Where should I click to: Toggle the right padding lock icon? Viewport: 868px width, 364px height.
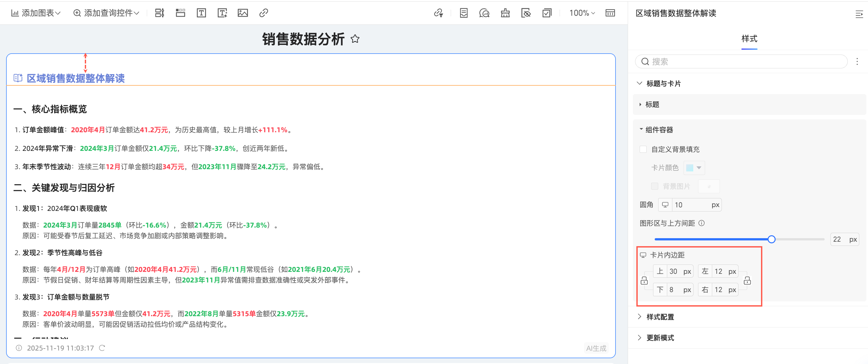tap(747, 281)
